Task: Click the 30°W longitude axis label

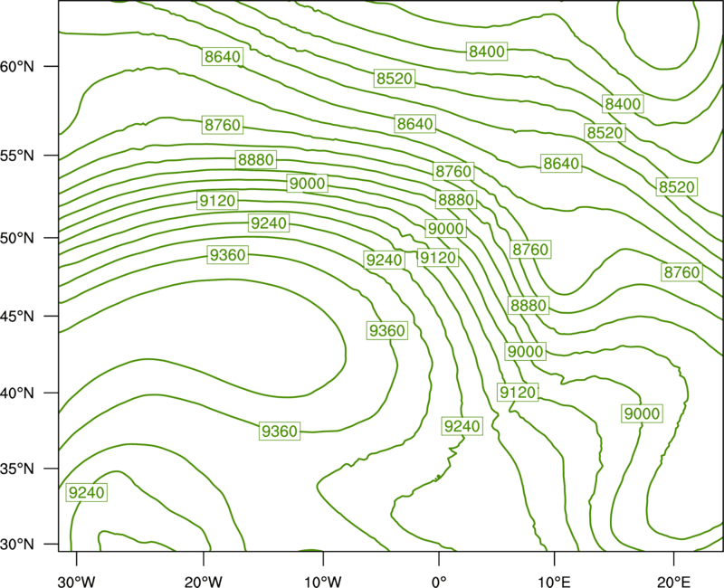Action: [x=77, y=582]
